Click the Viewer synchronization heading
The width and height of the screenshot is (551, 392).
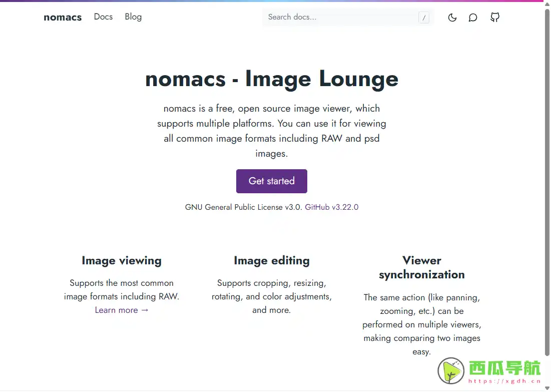[422, 267]
